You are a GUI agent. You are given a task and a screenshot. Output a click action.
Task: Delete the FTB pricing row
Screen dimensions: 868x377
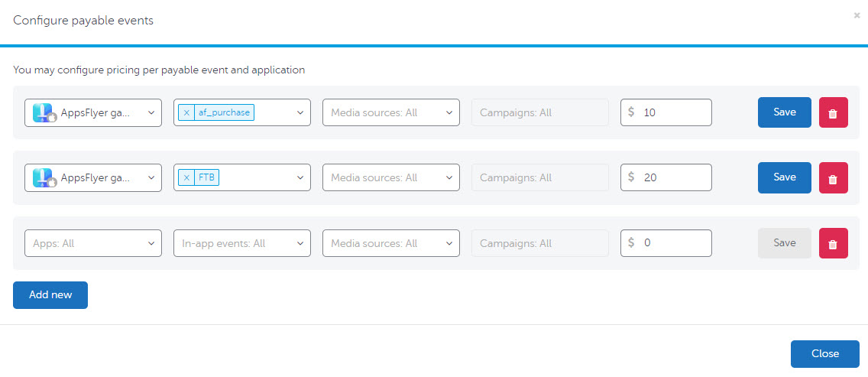tap(833, 177)
